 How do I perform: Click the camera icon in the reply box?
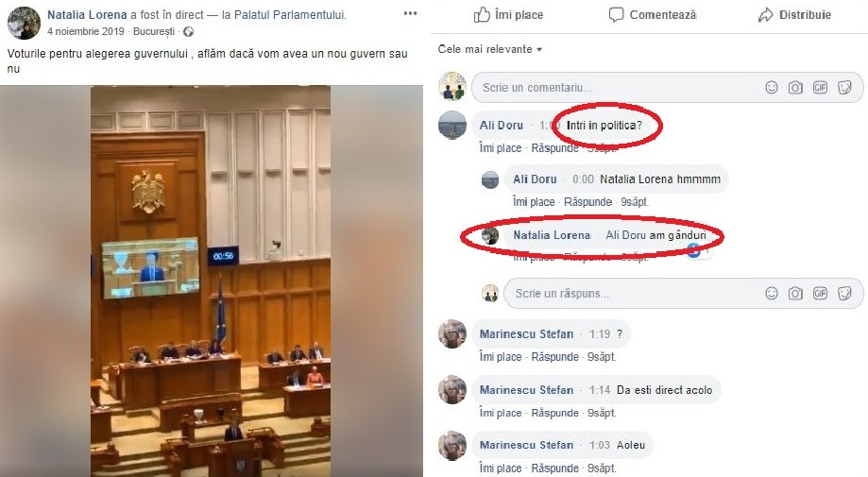point(795,293)
